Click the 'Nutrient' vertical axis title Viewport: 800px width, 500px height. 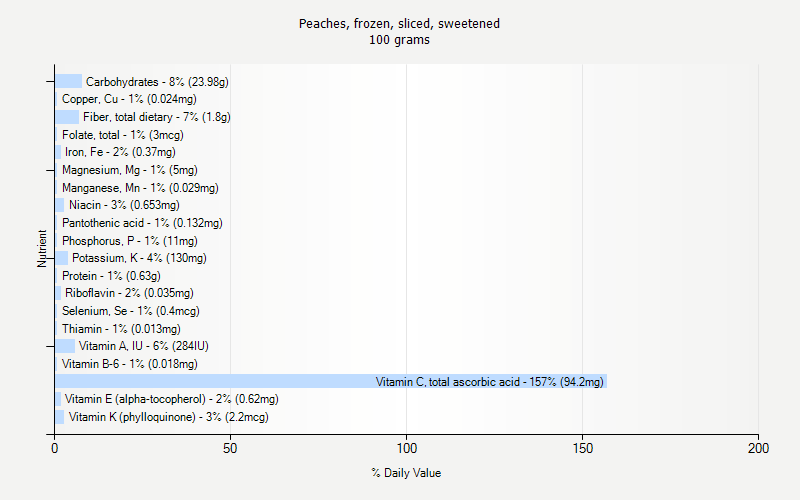click(x=42, y=248)
